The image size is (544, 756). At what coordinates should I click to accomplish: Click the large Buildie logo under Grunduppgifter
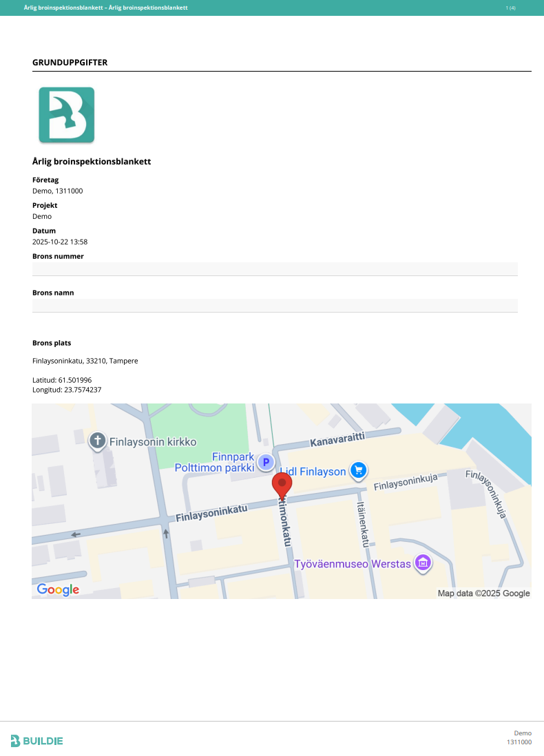(66, 115)
